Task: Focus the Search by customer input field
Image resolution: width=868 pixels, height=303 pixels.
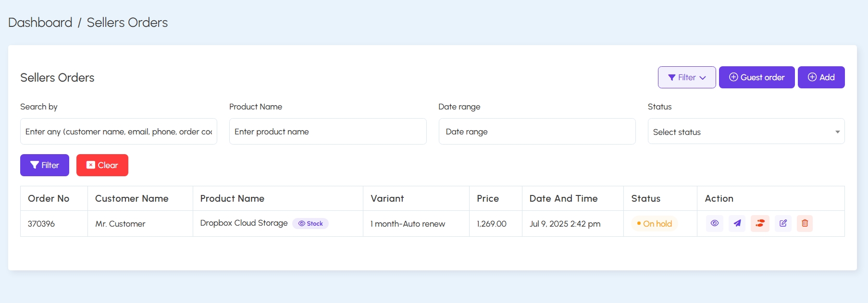Action: [119, 132]
